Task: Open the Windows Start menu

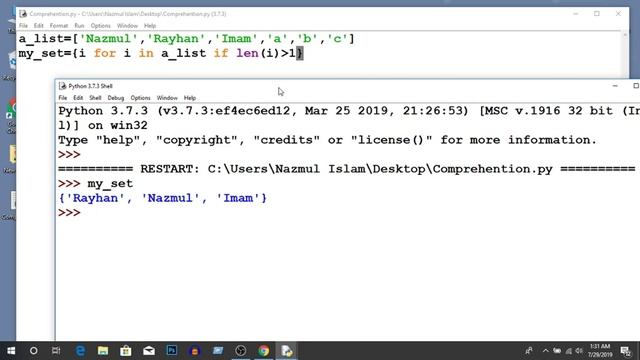Action: pyautogui.click(x=11, y=351)
